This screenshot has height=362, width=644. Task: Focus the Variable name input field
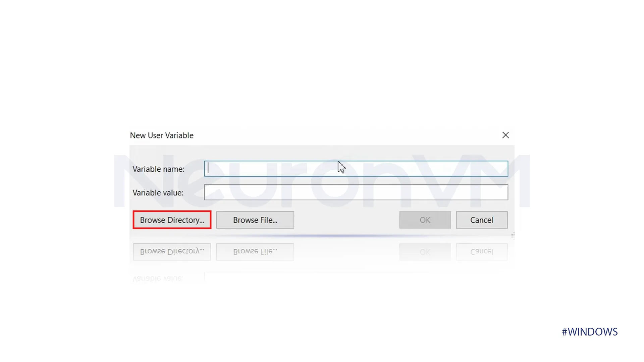coord(356,169)
